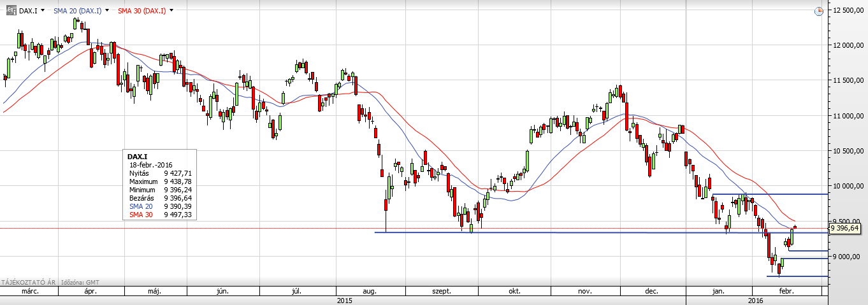
Task: Click the jún. month label on time axis
Action: click(x=223, y=291)
